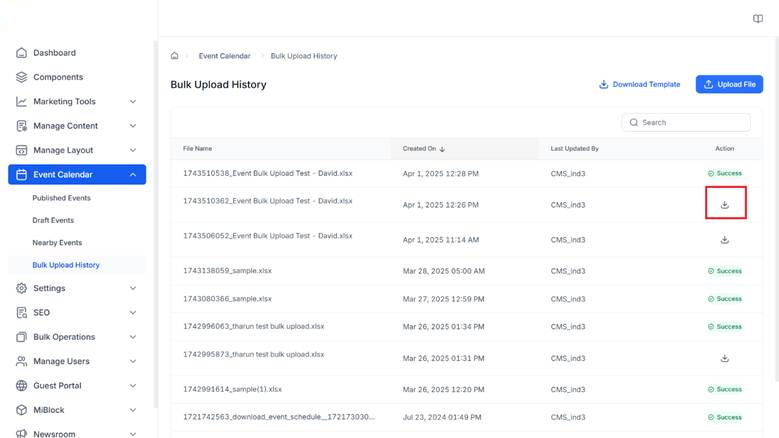Expand the Manage Content menu chevron
Viewport: 779px width, 438px height.
(133, 126)
